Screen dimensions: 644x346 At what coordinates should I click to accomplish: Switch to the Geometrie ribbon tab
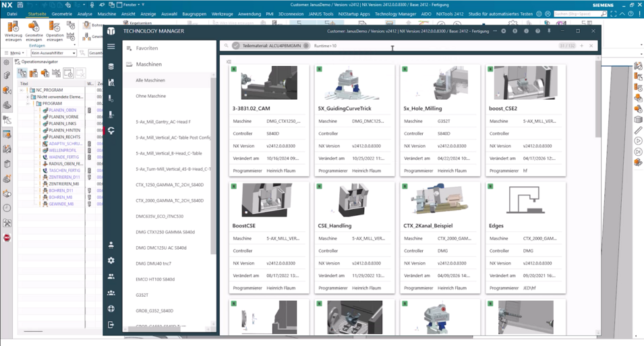point(61,14)
